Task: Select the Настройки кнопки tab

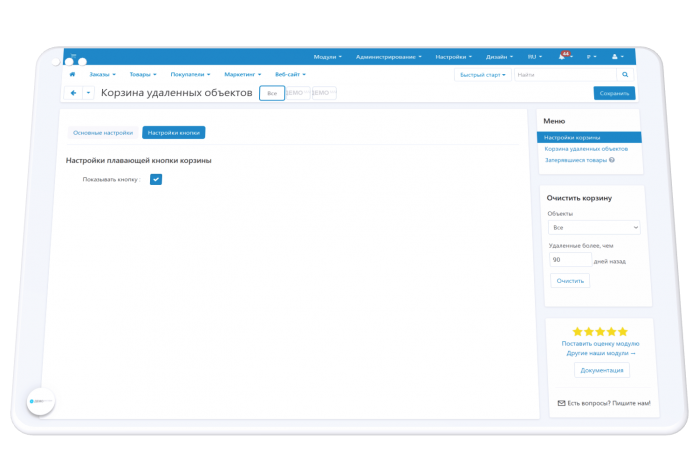Action: pyautogui.click(x=174, y=133)
